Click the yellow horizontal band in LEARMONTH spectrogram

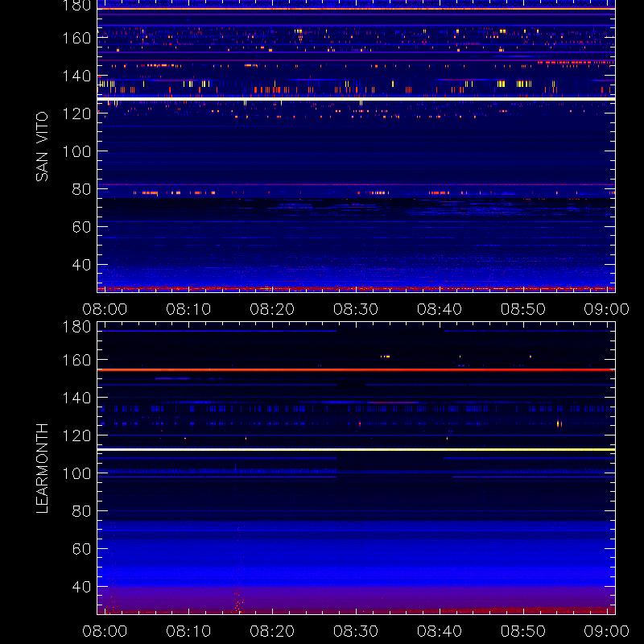(356, 450)
